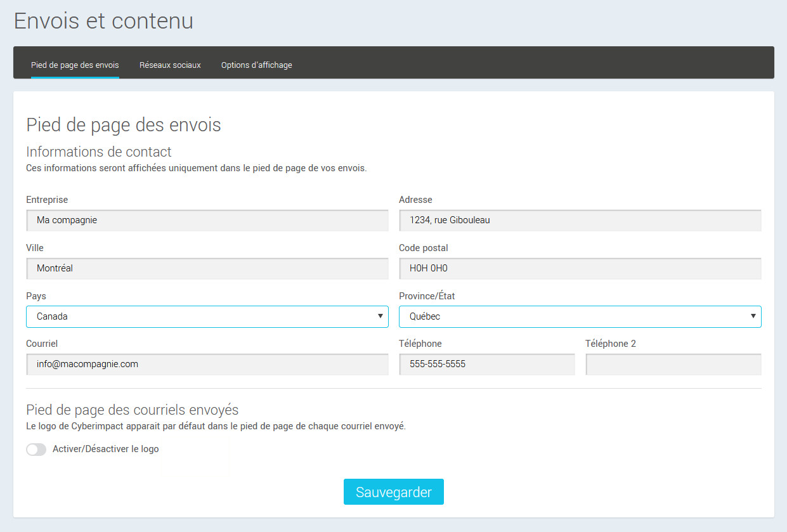Click the Sauvegarder button
787x532 pixels.
coord(393,491)
